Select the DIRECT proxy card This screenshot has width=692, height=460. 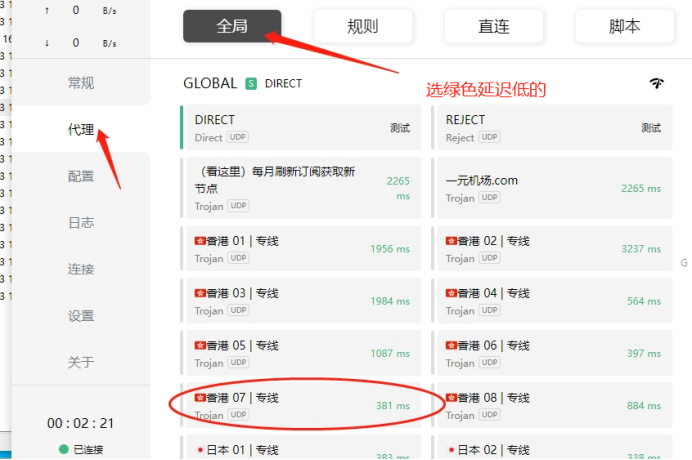tap(301, 128)
